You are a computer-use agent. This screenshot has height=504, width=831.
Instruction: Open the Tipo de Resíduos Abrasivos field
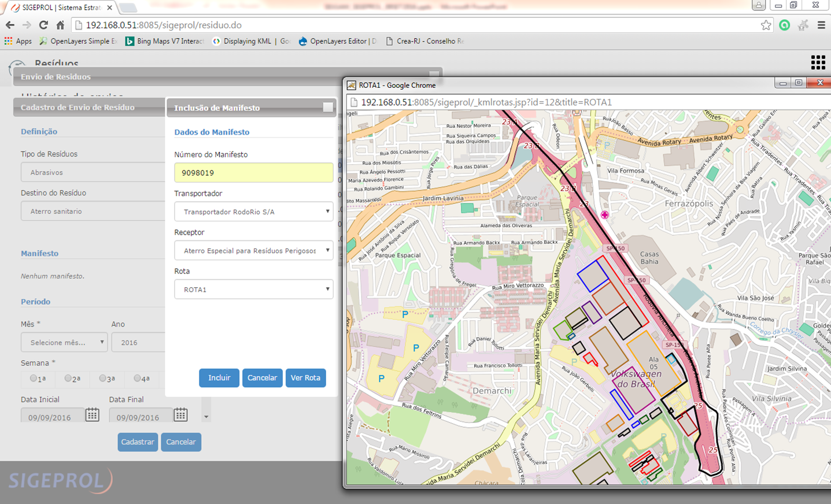point(93,172)
